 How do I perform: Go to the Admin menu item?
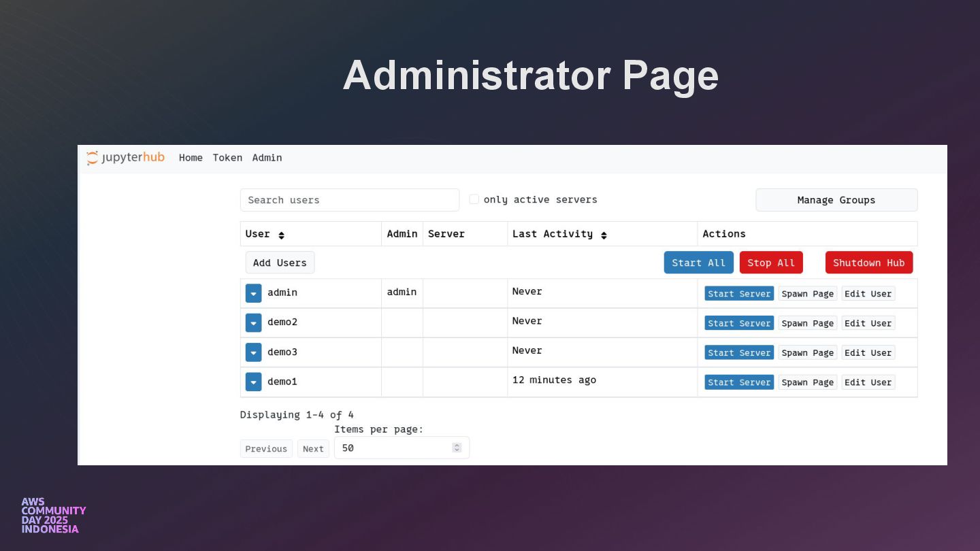click(x=267, y=158)
